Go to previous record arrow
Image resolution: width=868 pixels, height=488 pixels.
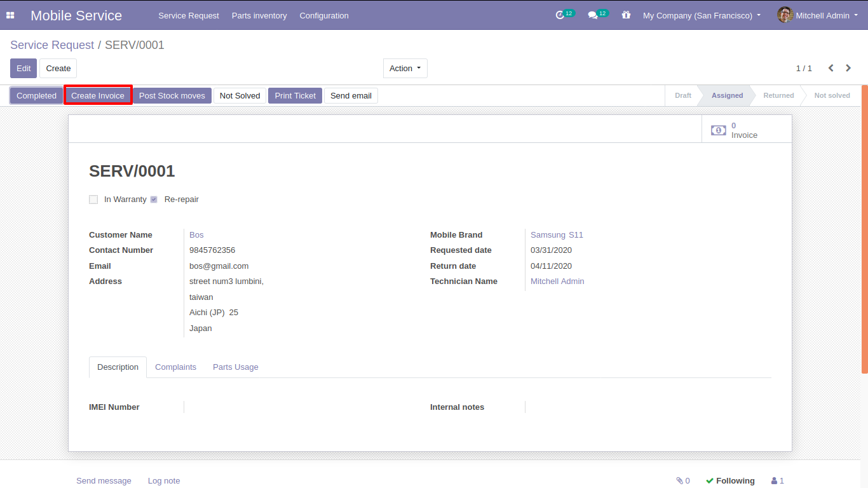(x=831, y=68)
